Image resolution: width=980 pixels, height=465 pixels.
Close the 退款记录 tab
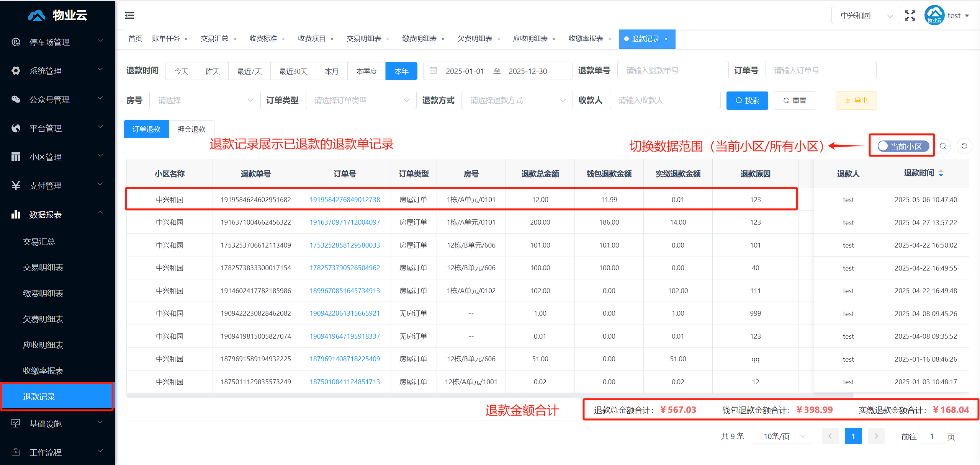pos(666,39)
